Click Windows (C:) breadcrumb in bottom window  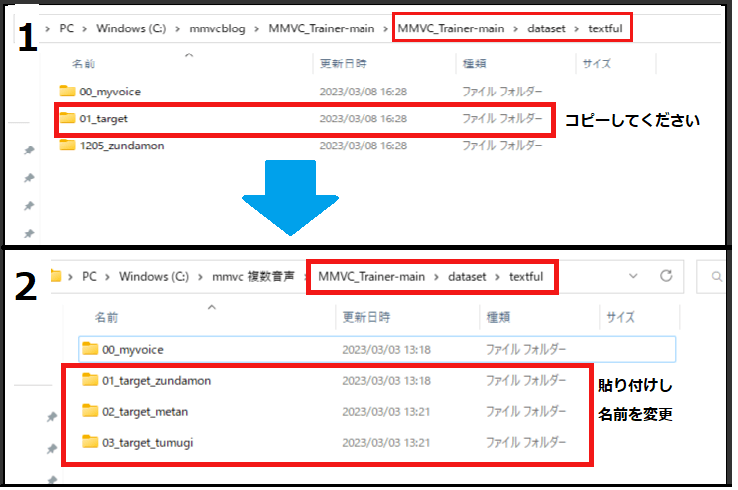pos(153,276)
